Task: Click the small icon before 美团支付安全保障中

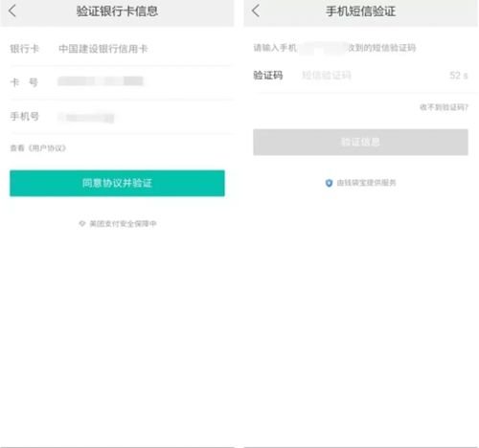Action: point(82,223)
